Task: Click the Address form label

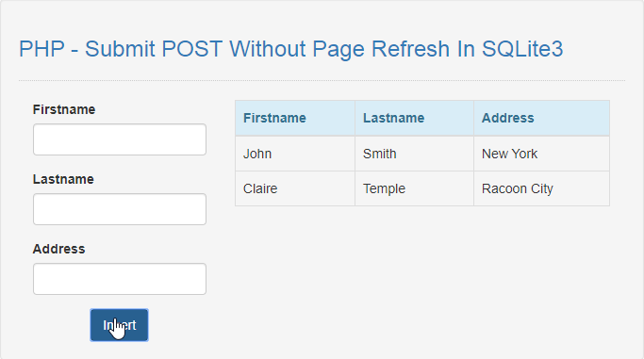Action: pyautogui.click(x=58, y=249)
